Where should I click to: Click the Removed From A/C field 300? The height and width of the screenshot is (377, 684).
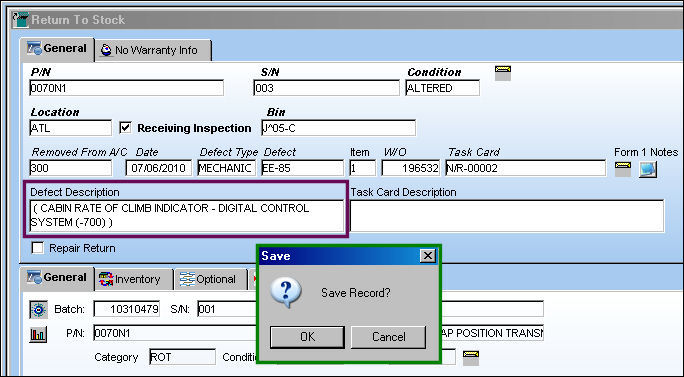pos(71,168)
